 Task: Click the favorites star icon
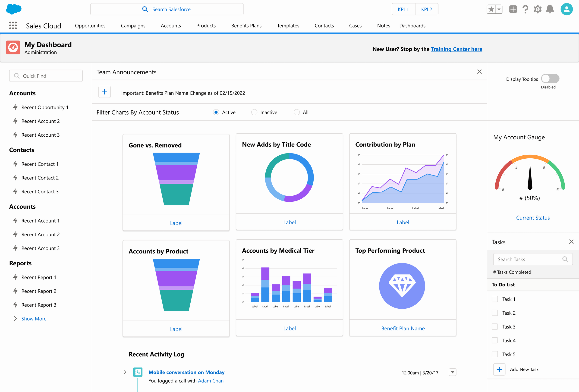[x=491, y=9]
